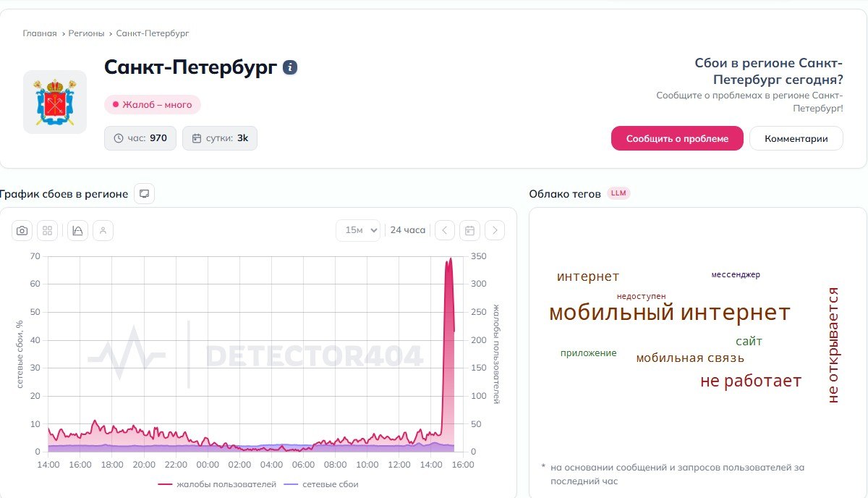868x498 pixels.
Task: Open the Регионы breadcrumb link
Action: [86, 33]
